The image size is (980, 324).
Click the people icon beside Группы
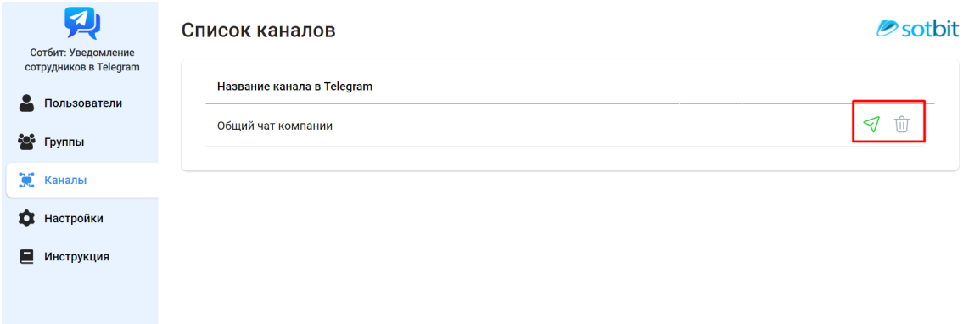[x=26, y=142]
